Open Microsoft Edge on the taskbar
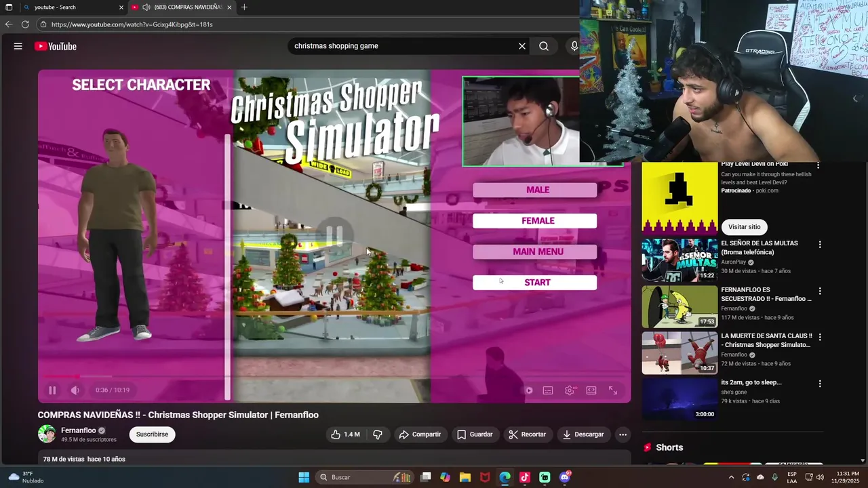Image resolution: width=868 pixels, height=488 pixels. click(505, 477)
